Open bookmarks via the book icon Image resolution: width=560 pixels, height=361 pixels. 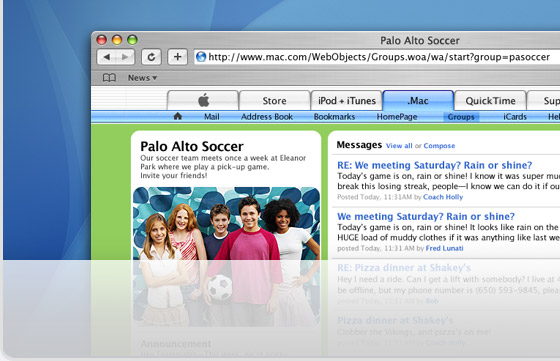click(109, 78)
